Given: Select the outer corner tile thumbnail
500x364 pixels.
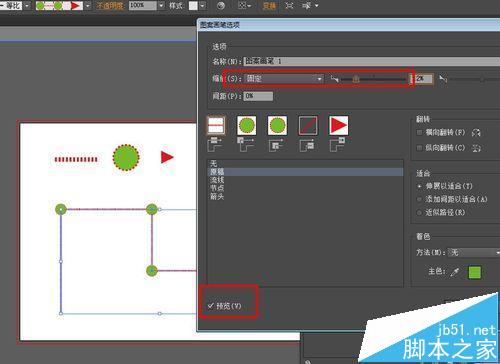Looking at the screenshot, I should [247, 125].
